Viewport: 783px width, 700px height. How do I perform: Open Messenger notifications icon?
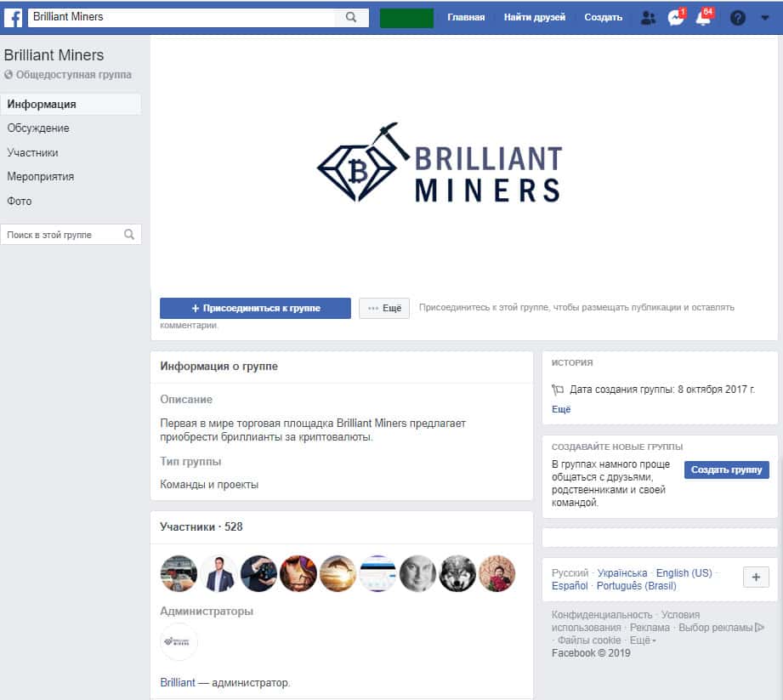676,18
